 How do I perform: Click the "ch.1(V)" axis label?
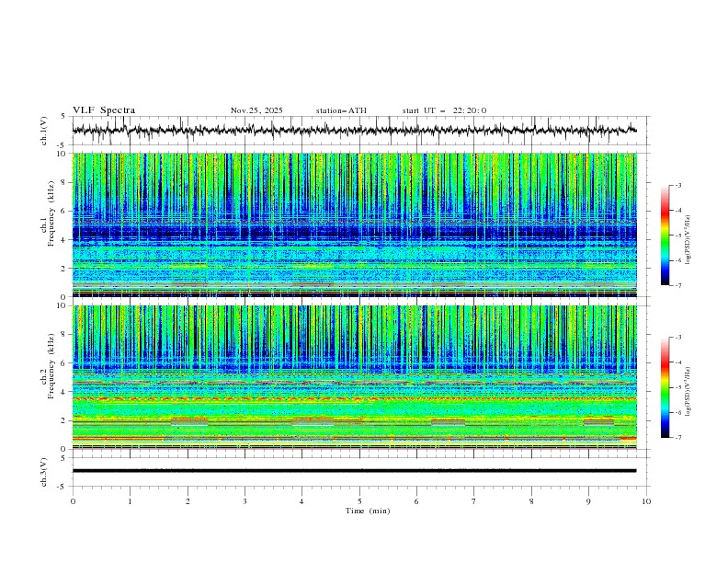[44, 131]
